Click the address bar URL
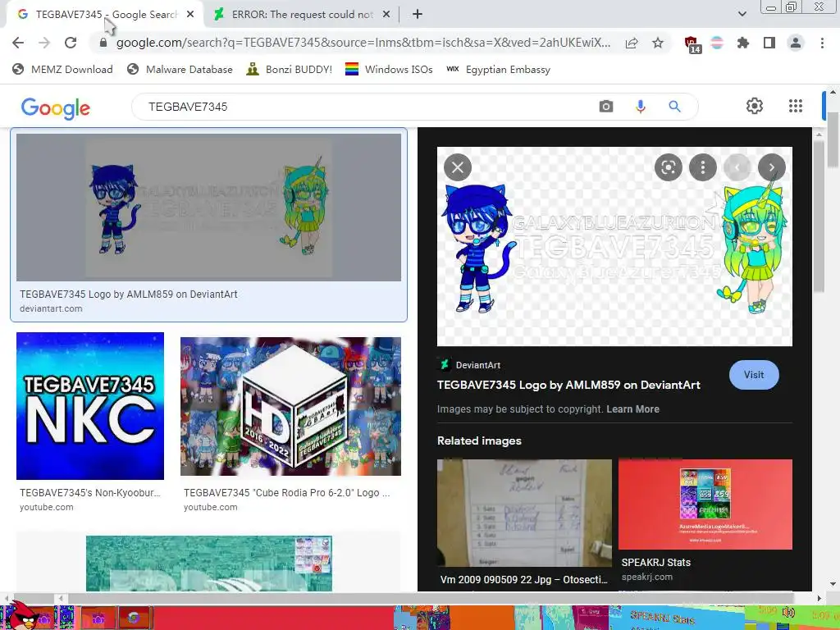This screenshot has width=840, height=630. tap(363, 43)
